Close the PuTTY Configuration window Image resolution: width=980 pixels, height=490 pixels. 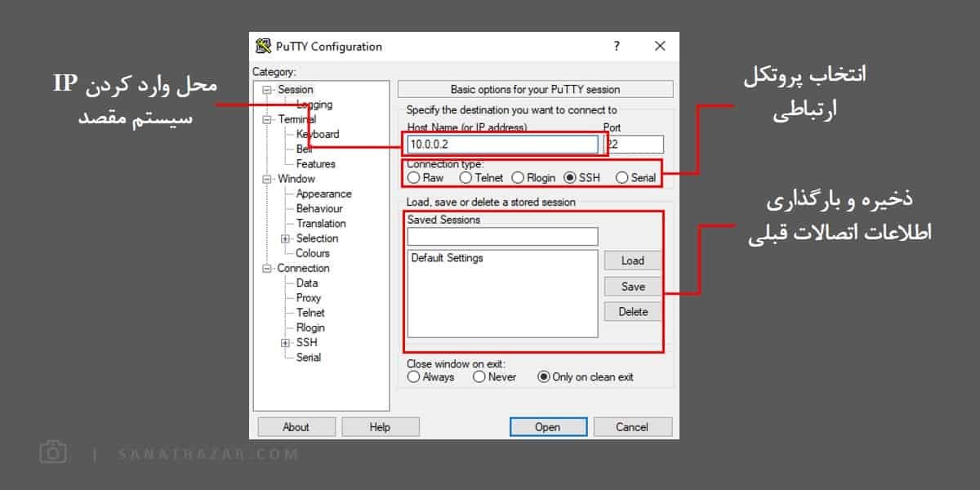(x=660, y=47)
